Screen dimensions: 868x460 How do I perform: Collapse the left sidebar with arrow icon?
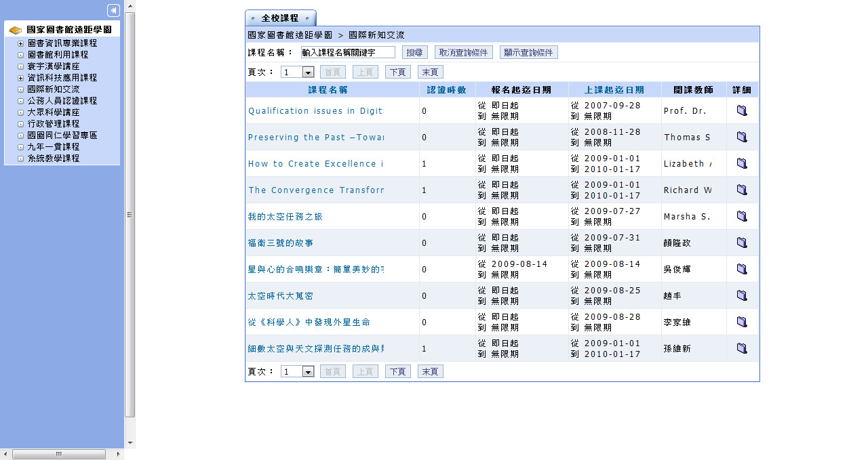point(113,10)
